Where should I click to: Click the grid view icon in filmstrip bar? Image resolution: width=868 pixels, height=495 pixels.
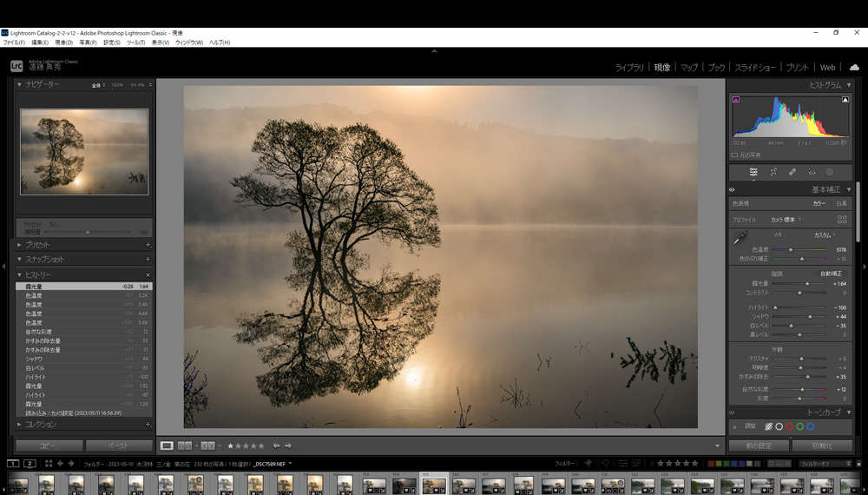pos(49,464)
